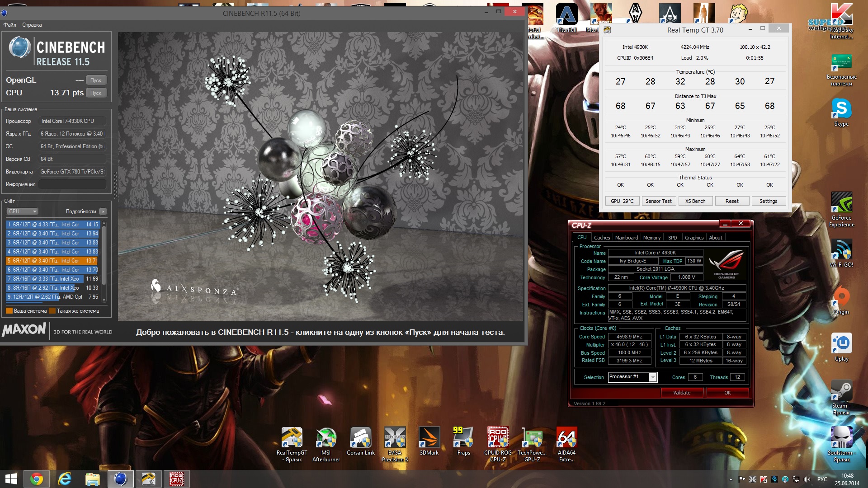Select ranking row 1 scoring 14.15
Image resolution: width=868 pixels, height=488 pixels.
(52, 225)
